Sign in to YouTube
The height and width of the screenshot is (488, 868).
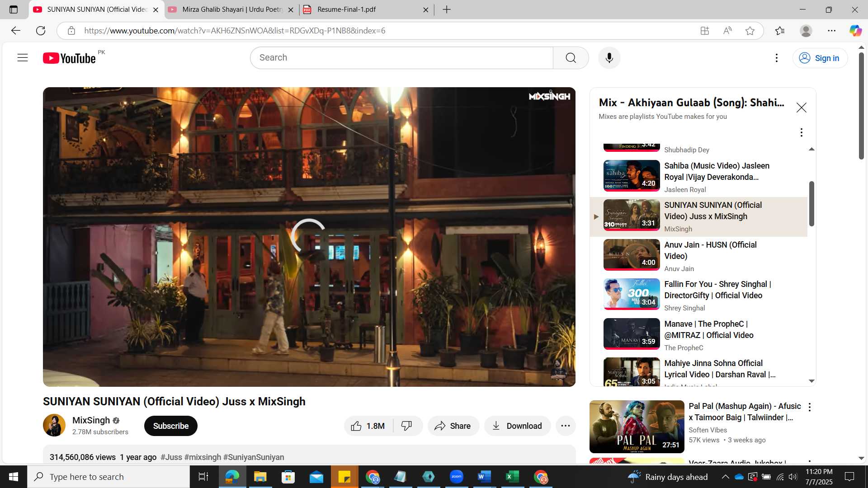point(820,58)
